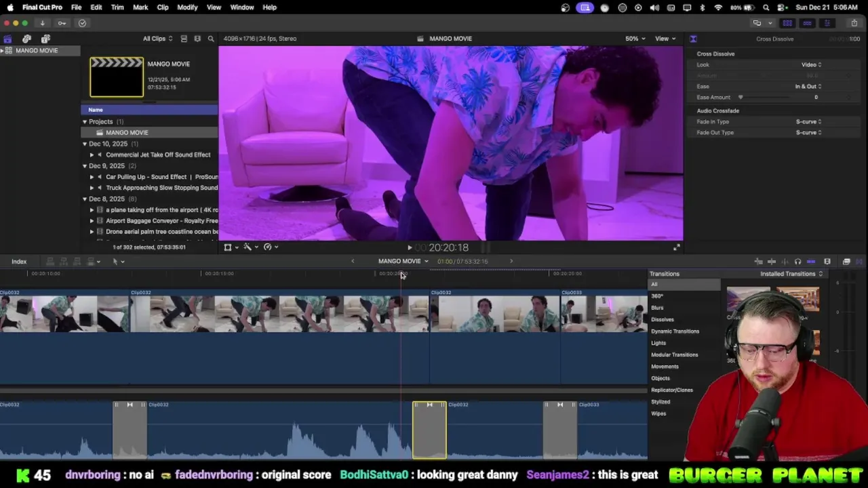Open the Clip menu
The image size is (868, 488).
click(x=163, y=7)
